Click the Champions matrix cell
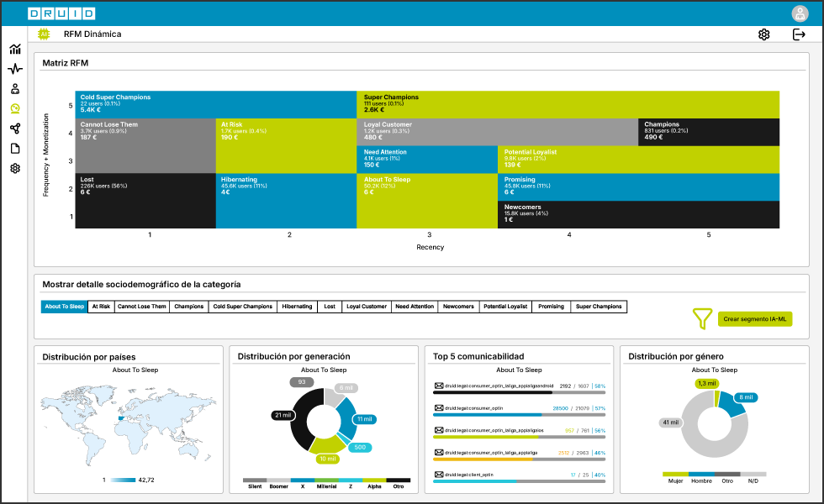824x504 pixels. [x=709, y=132]
